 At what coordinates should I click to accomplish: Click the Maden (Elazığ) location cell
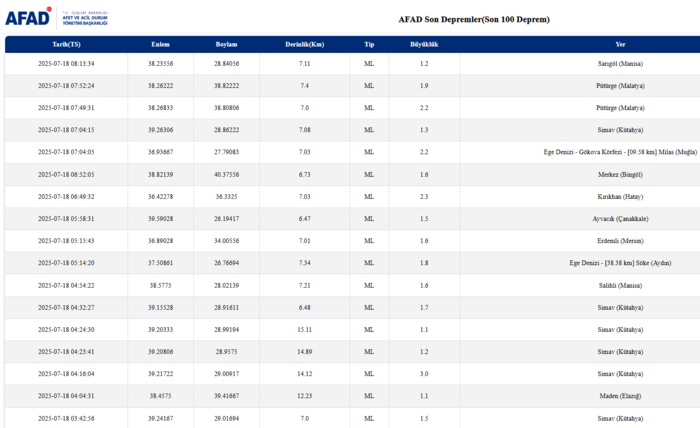click(x=620, y=396)
